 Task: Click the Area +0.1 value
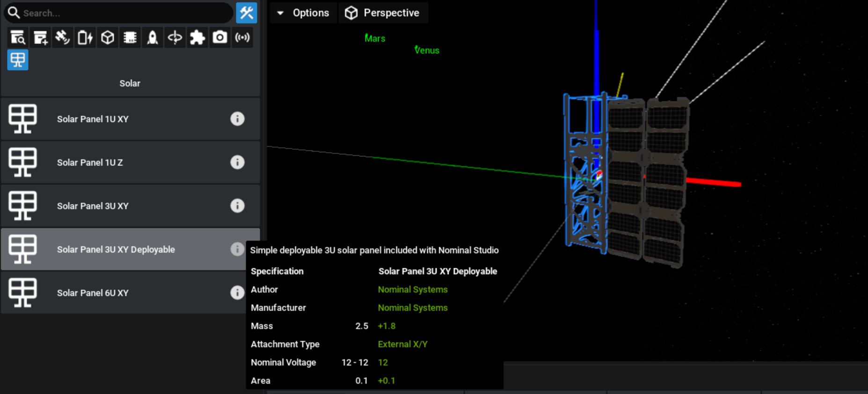[387, 380]
